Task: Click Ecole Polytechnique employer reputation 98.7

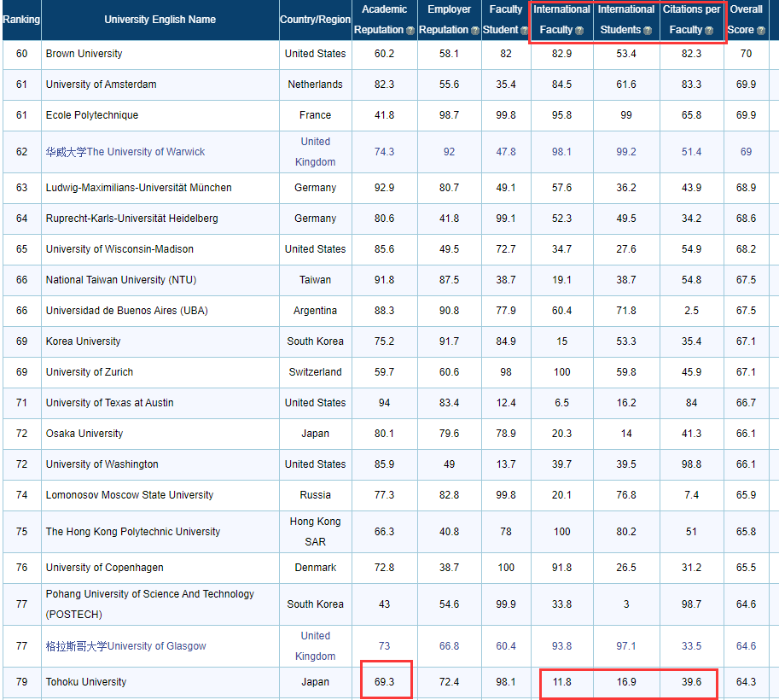Action: pyautogui.click(x=449, y=115)
